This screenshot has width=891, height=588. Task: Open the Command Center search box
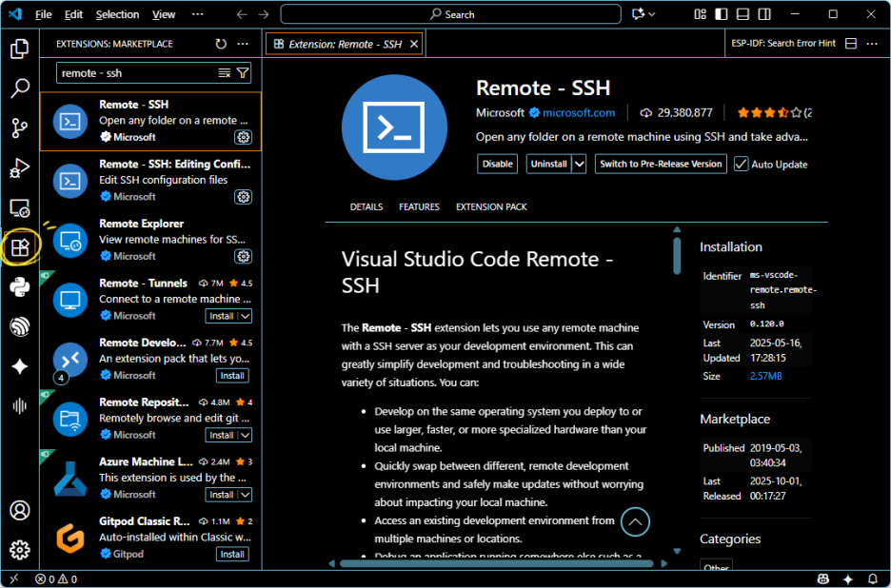click(450, 14)
